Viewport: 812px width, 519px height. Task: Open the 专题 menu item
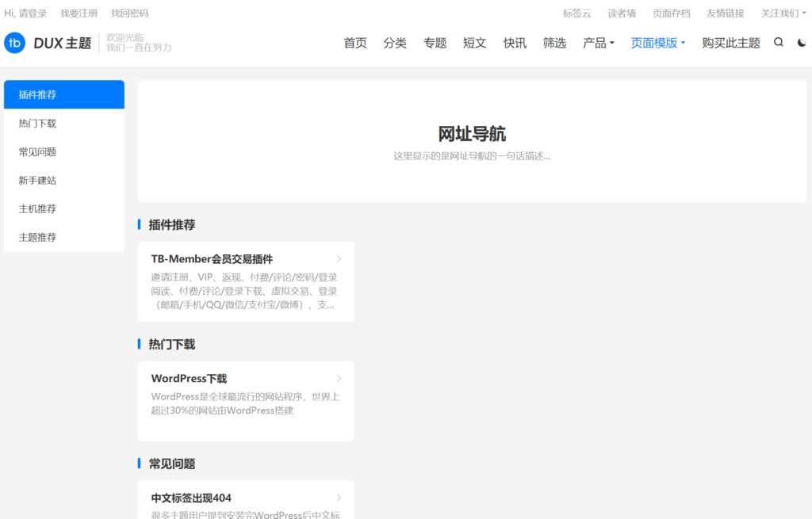coord(435,43)
